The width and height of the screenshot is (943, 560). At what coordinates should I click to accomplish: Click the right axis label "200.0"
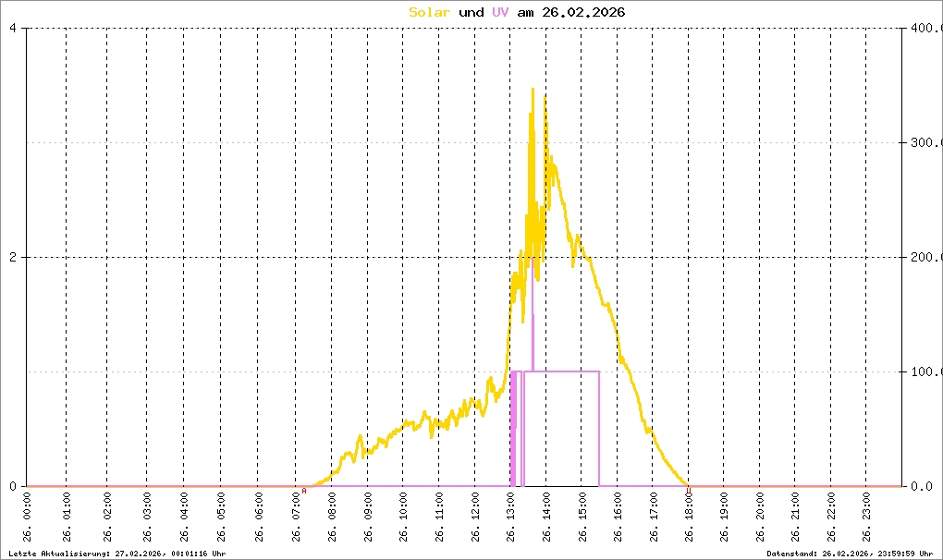926,257
